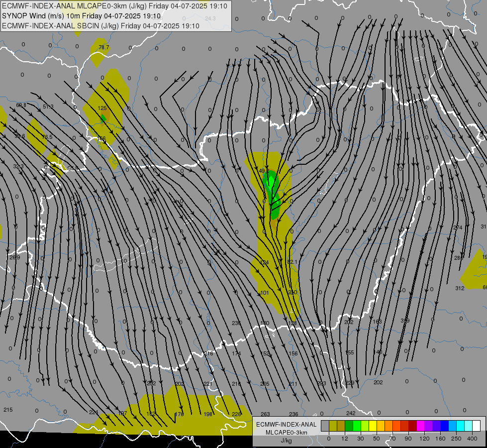The height and width of the screenshot is (448, 487).
Task: Click the legend unit 'J/kg'
Action: (x=286, y=441)
